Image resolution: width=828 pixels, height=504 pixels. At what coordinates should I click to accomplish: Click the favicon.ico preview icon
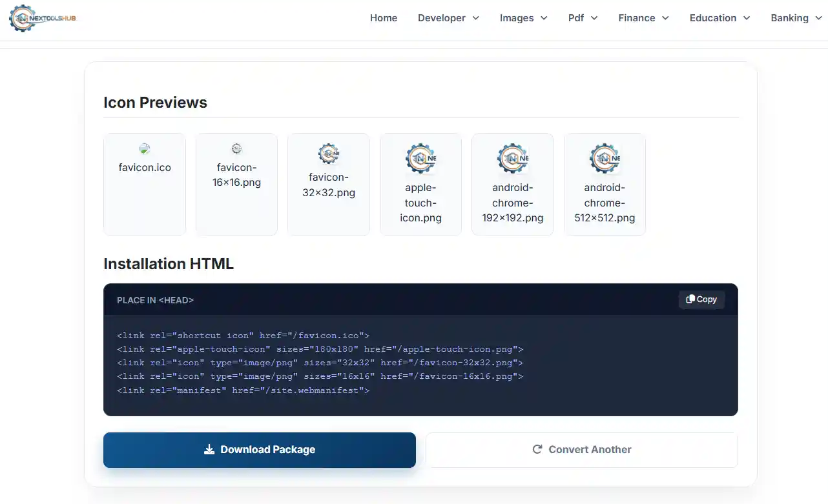[145, 149]
